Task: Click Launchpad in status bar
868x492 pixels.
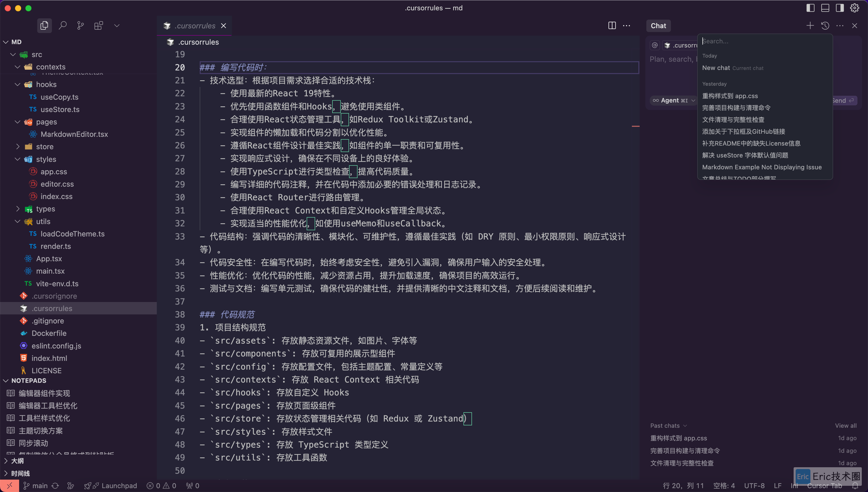Action: click(x=111, y=486)
